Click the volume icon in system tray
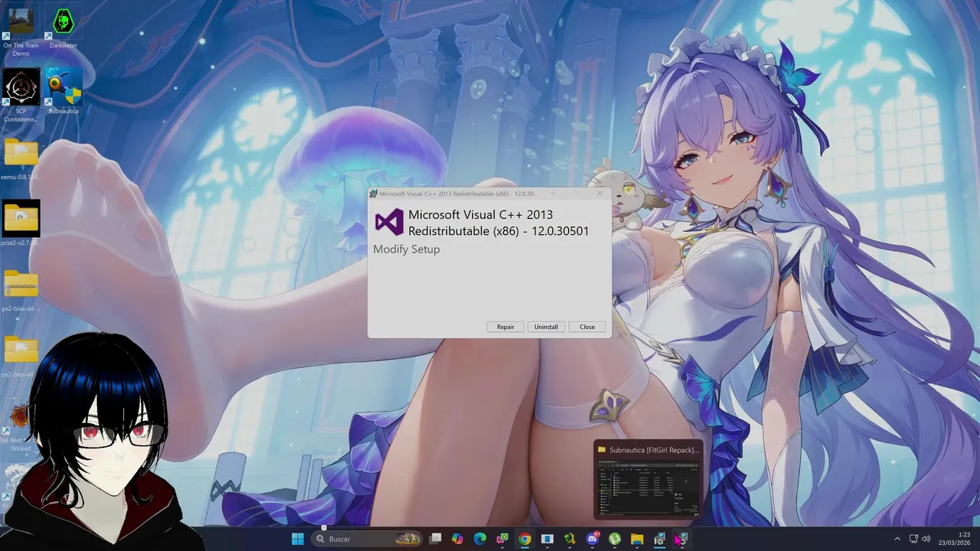The image size is (980, 551). 926,539
